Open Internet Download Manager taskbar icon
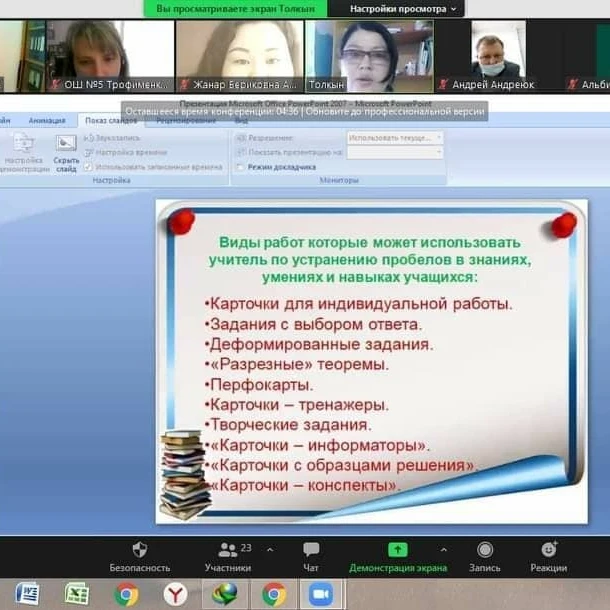The image size is (610, 610). (225, 594)
